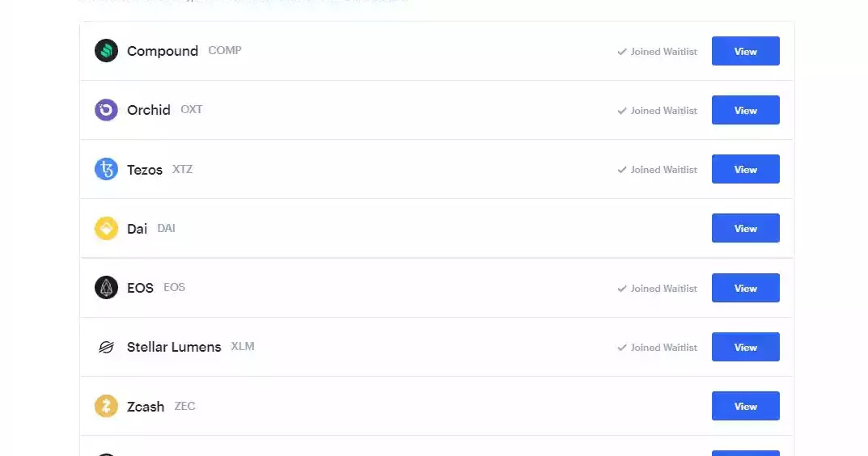Click the Stellar Lumens logo icon

click(106, 347)
